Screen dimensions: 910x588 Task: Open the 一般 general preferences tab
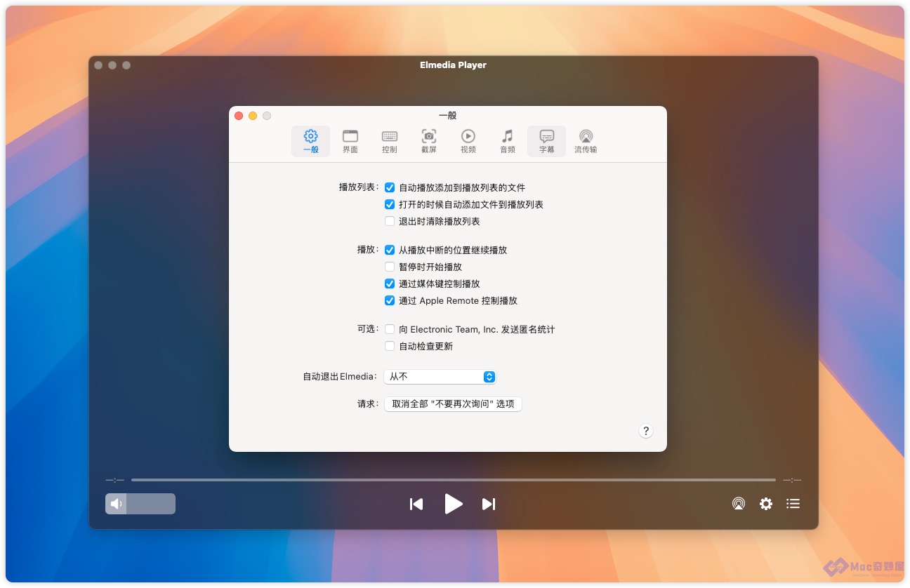click(x=310, y=141)
